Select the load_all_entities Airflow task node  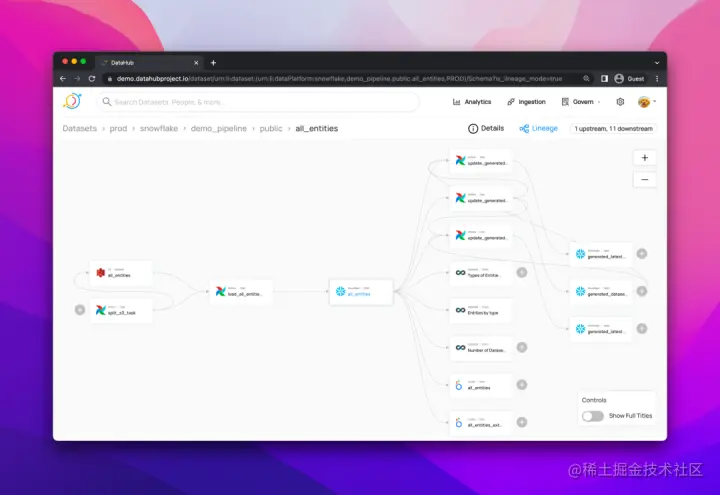[x=241, y=292]
